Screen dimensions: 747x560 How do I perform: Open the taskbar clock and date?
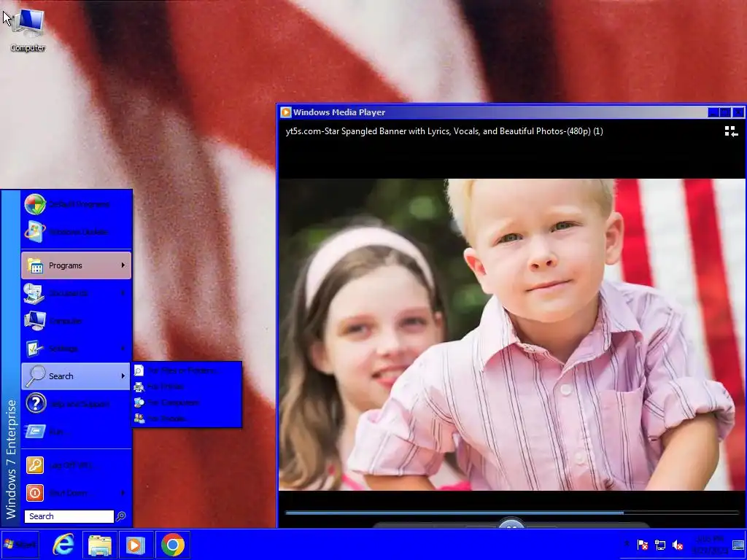[710, 544]
